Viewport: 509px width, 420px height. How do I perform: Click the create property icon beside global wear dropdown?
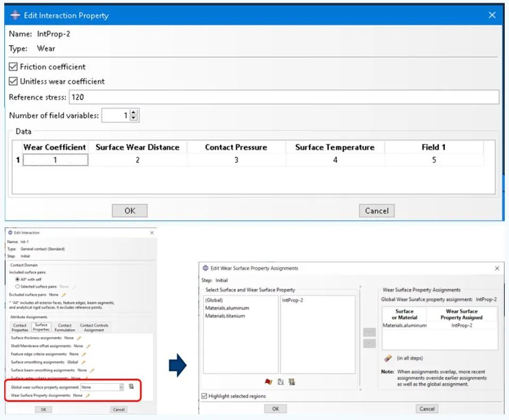tap(131, 386)
